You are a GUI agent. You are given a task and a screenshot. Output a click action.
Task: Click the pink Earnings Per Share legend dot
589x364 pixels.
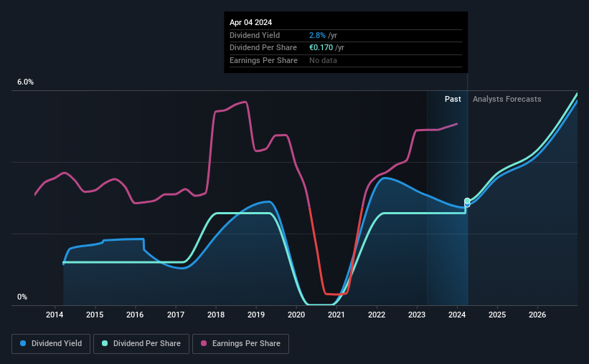[x=204, y=343]
